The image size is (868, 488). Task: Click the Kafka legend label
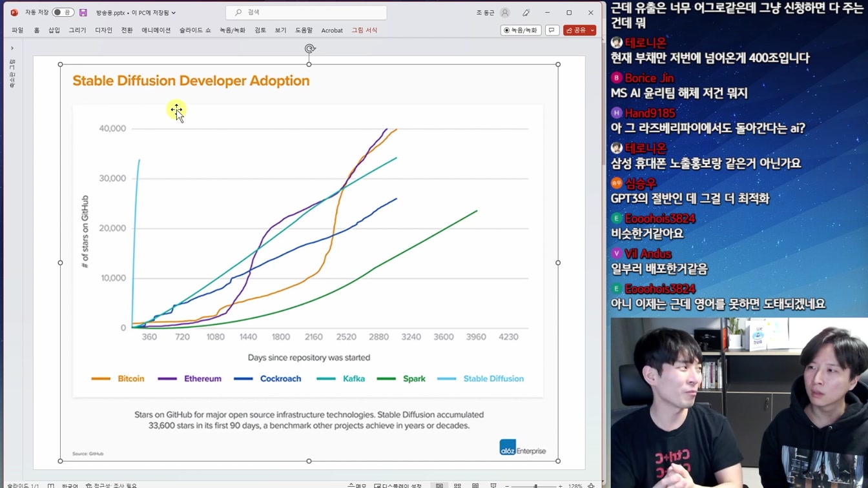(x=354, y=379)
